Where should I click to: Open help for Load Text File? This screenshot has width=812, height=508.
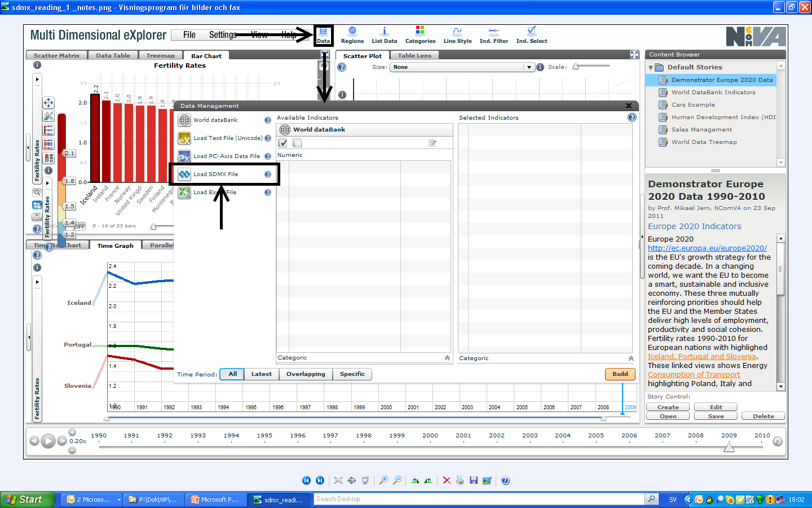(x=268, y=138)
